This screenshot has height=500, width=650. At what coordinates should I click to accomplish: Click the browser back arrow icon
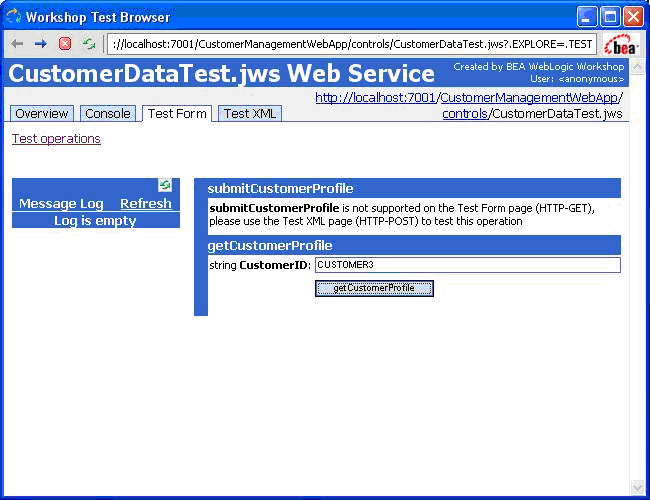17,44
